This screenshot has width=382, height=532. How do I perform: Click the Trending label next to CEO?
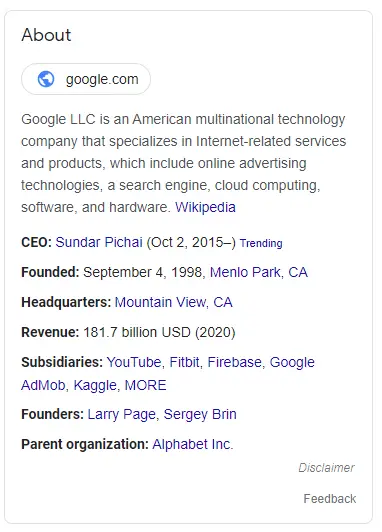261,243
